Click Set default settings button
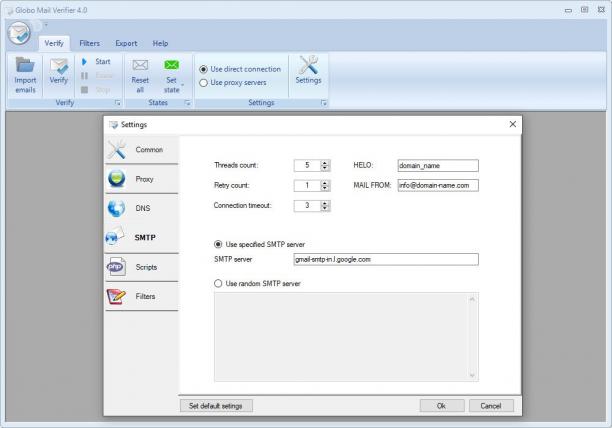 (x=216, y=406)
